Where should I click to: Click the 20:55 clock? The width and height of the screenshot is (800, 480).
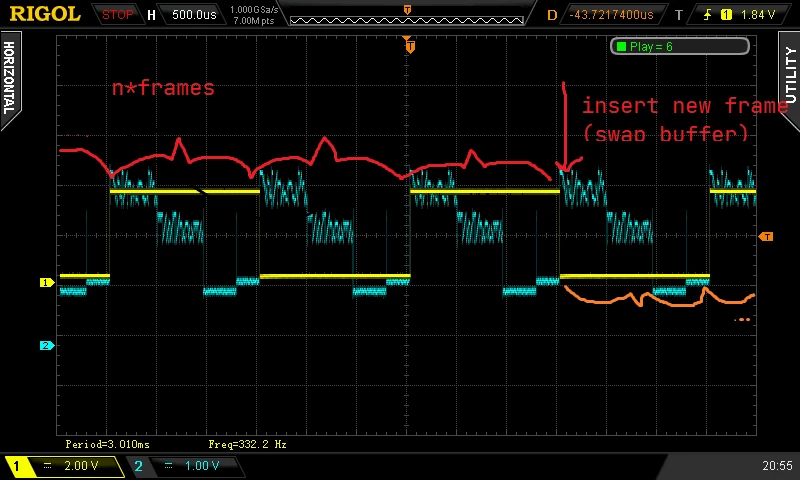pyautogui.click(x=777, y=466)
